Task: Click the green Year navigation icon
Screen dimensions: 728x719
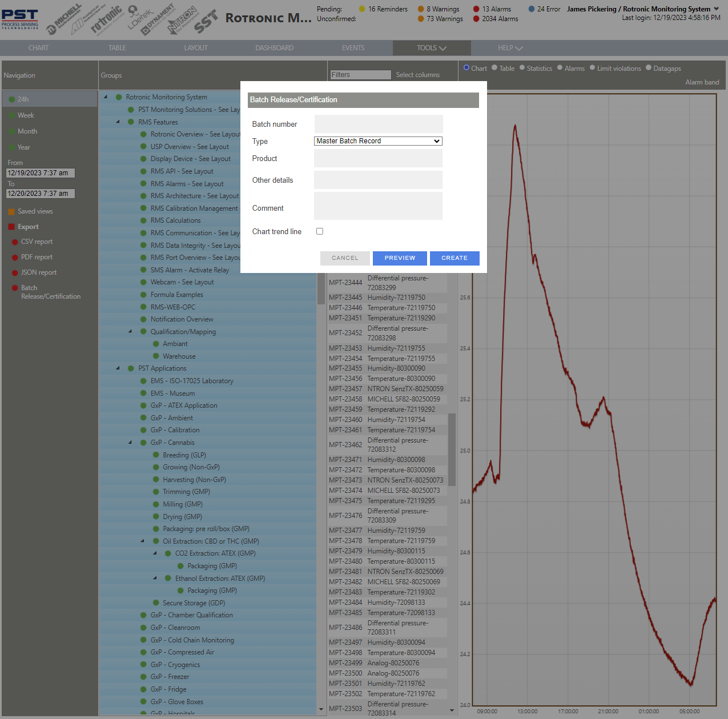Action: pos(11,147)
